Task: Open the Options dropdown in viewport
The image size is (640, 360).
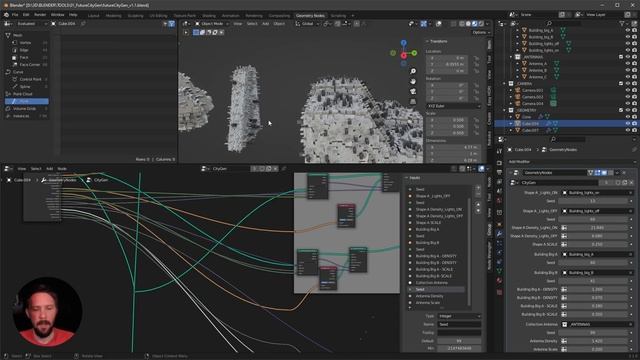Action: point(481,32)
